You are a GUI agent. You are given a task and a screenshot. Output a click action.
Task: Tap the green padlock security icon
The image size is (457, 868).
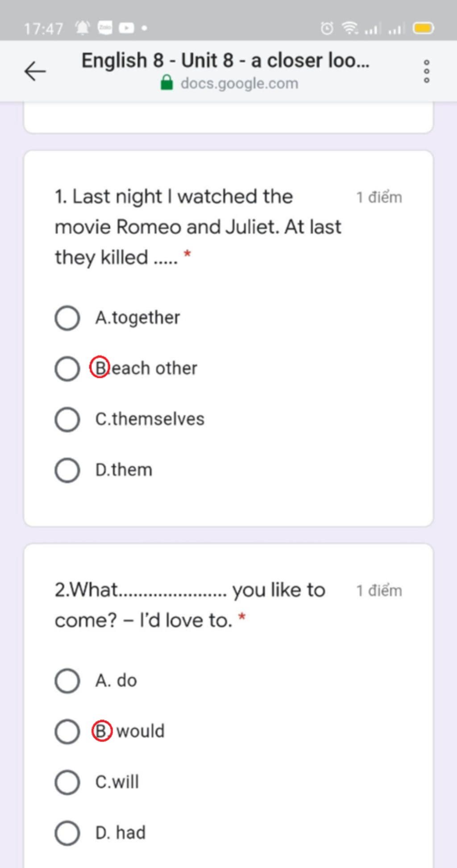coord(166,83)
